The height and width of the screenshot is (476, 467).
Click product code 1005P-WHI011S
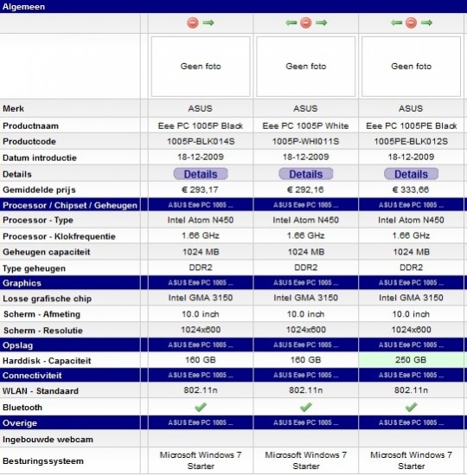point(306,141)
